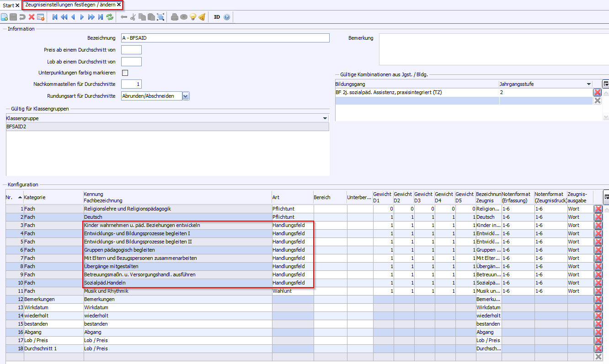Open help via the question mark icon
Screen dimensions: 609x364
click(227, 17)
